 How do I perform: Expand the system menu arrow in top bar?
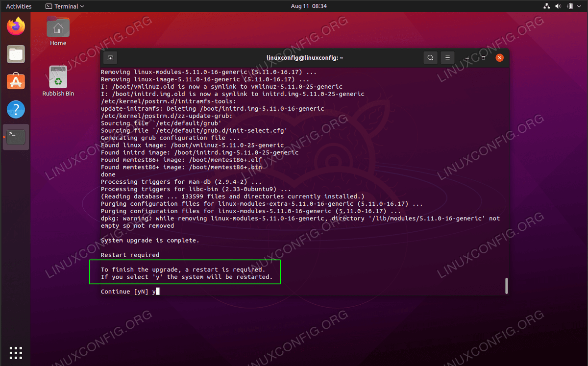(x=580, y=6)
